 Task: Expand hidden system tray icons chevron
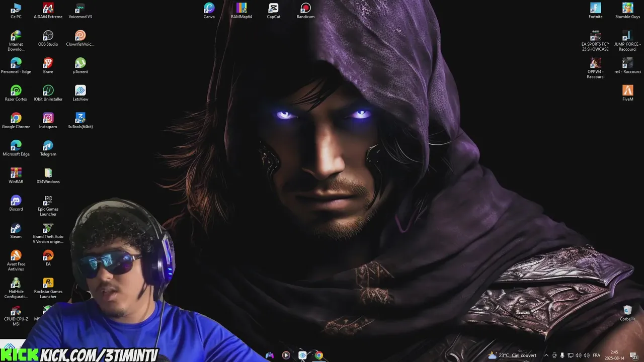click(546, 355)
